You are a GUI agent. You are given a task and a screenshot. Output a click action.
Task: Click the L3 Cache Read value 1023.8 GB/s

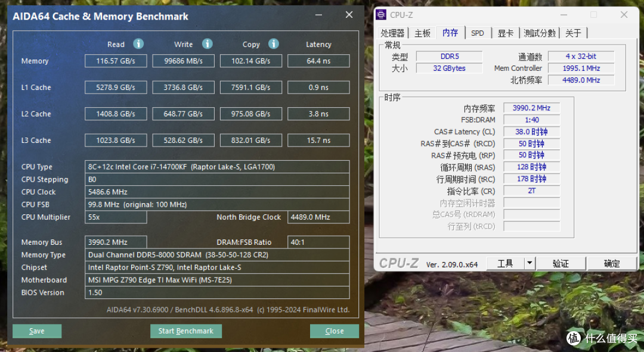click(x=116, y=141)
